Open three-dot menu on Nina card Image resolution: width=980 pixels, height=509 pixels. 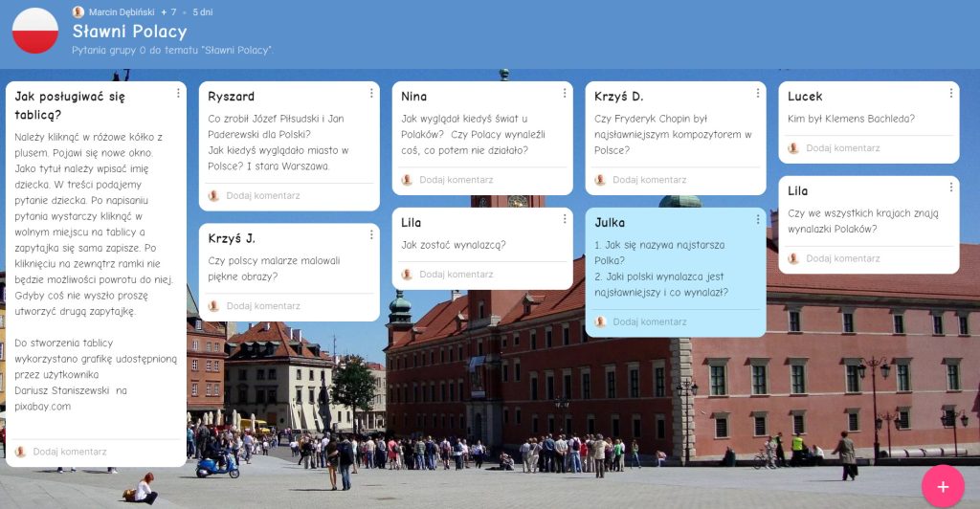[x=565, y=93]
